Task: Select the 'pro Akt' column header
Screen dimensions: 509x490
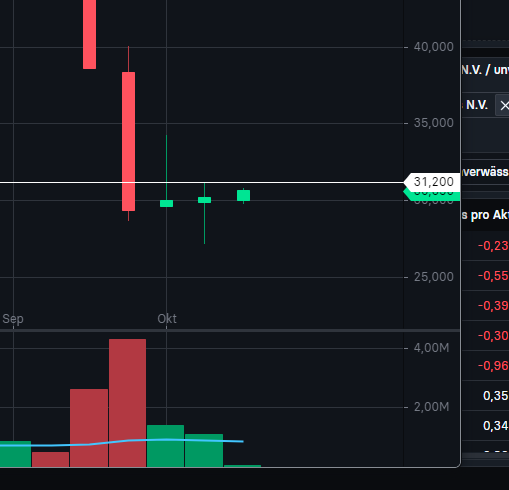Action: click(x=489, y=215)
